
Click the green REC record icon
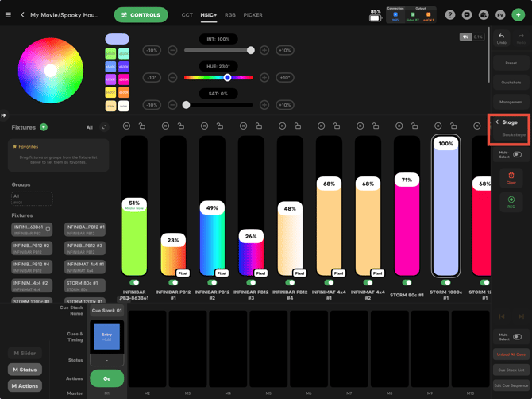point(511,199)
